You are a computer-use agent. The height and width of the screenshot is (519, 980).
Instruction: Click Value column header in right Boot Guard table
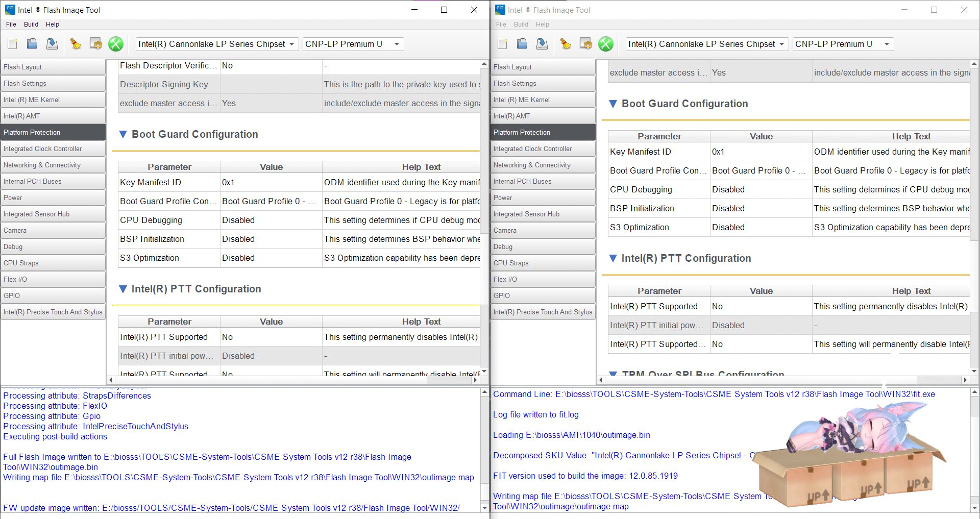coord(761,136)
